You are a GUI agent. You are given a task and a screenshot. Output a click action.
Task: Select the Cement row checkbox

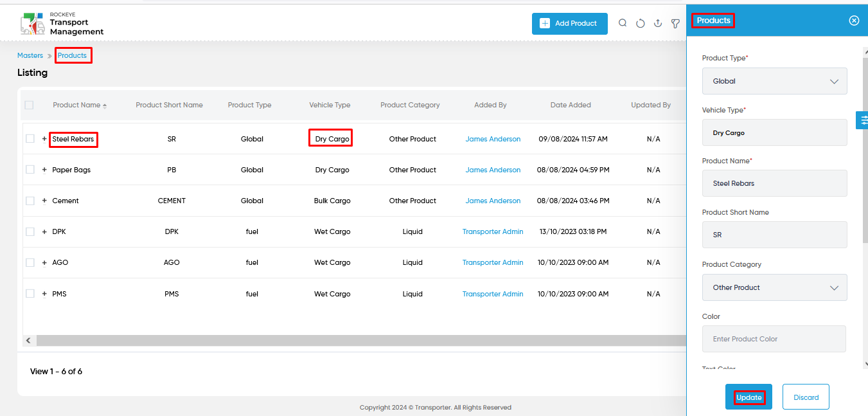[x=30, y=201]
